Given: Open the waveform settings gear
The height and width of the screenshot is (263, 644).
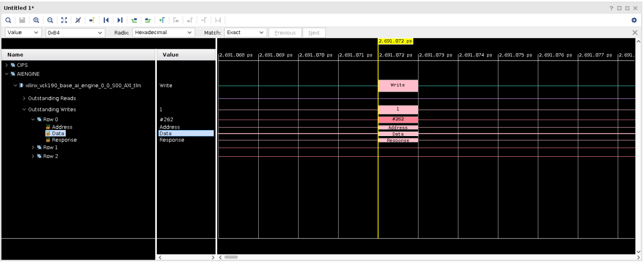Looking at the screenshot, I should point(634,20).
